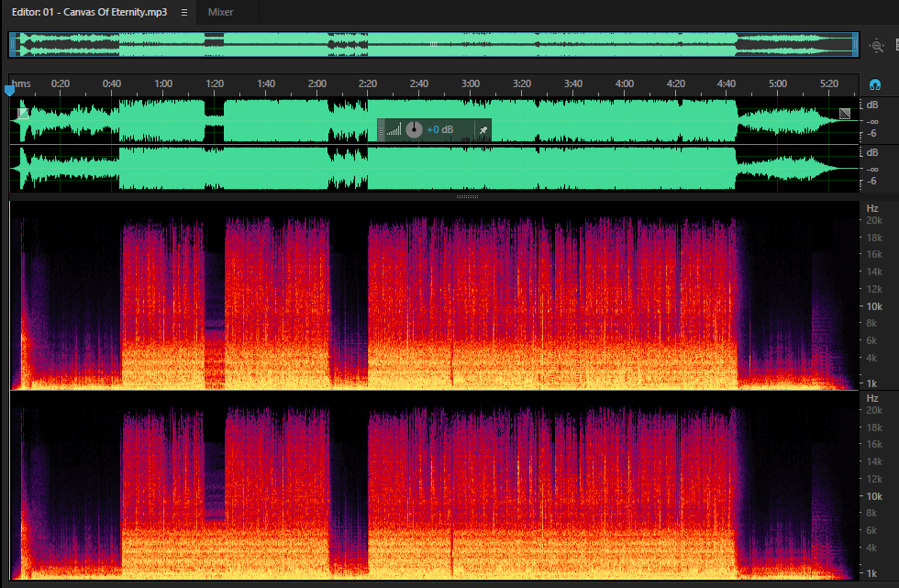
Task: Click the 5:20 mark on the time ruler
Action: point(829,83)
